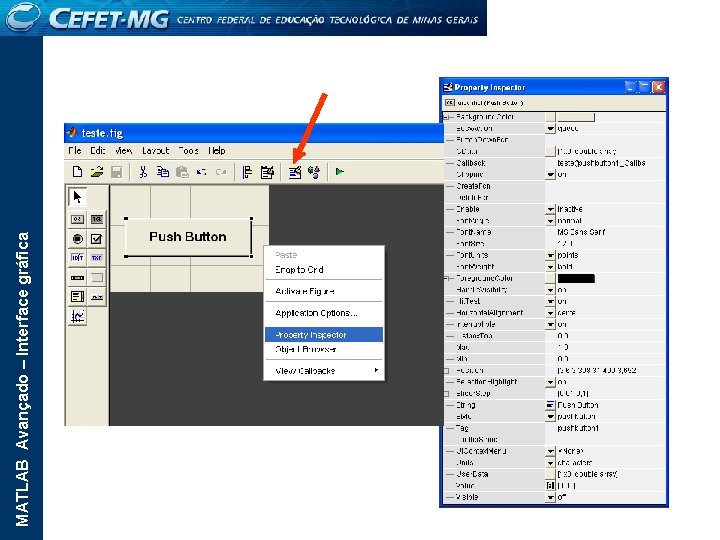Pick the Static Text component in palette
Image resolution: width=720 pixels, height=540 pixels.
tap(96, 258)
